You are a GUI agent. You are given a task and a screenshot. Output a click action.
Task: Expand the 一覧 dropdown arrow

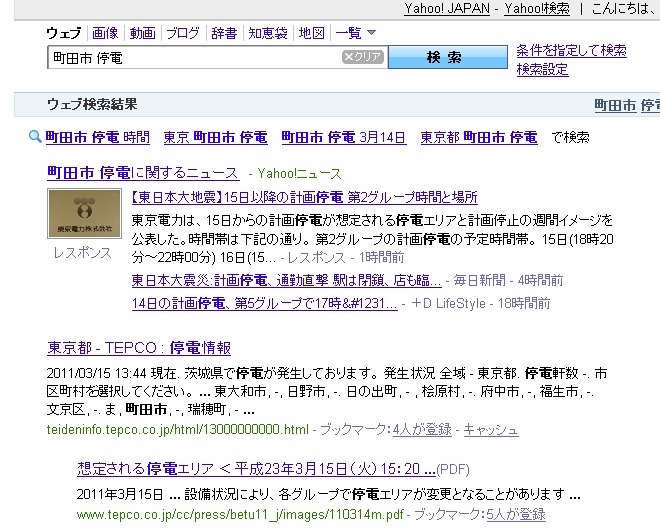371,32
